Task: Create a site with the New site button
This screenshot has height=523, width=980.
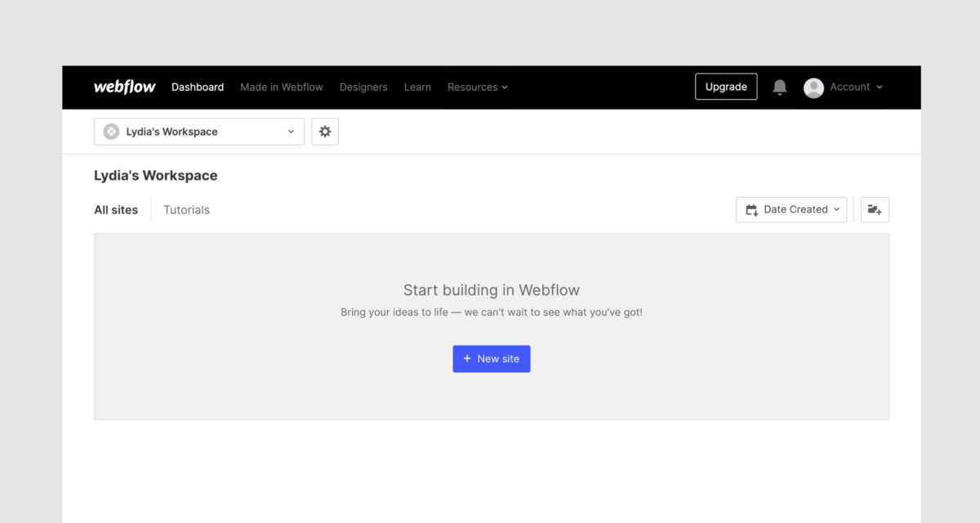Action: coord(492,358)
